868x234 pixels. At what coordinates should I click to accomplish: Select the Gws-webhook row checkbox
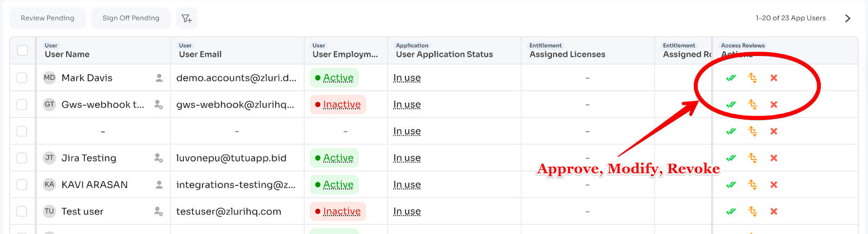(22, 104)
